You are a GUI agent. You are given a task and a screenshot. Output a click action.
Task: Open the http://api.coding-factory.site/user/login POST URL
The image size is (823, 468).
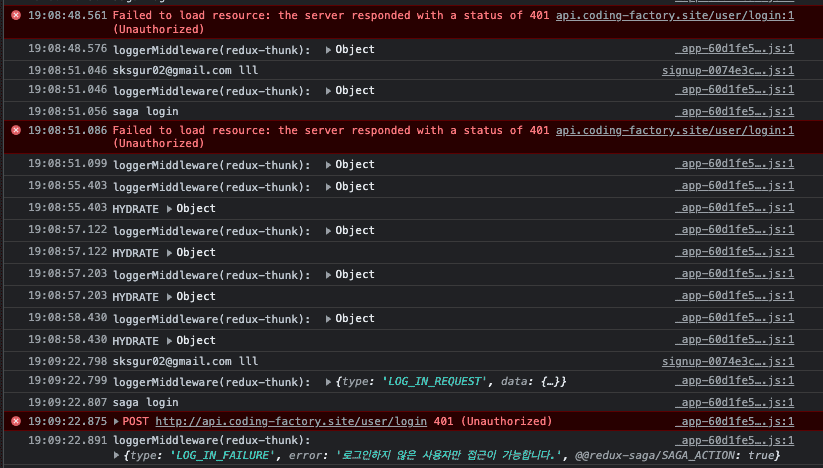click(x=291, y=421)
